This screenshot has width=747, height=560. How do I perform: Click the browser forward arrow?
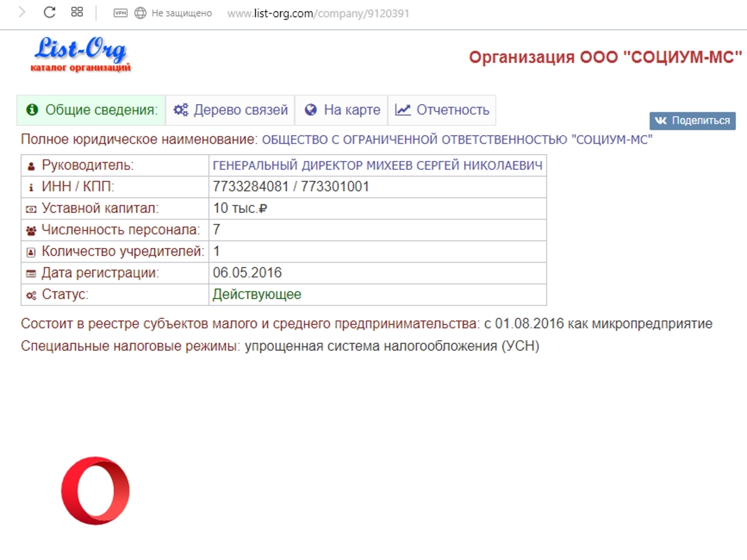click(x=22, y=12)
